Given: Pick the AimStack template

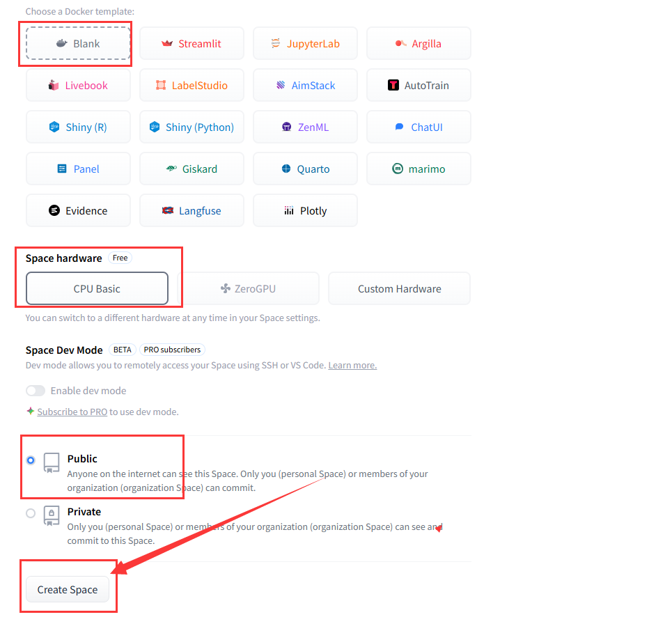Looking at the screenshot, I should [305, 85].
